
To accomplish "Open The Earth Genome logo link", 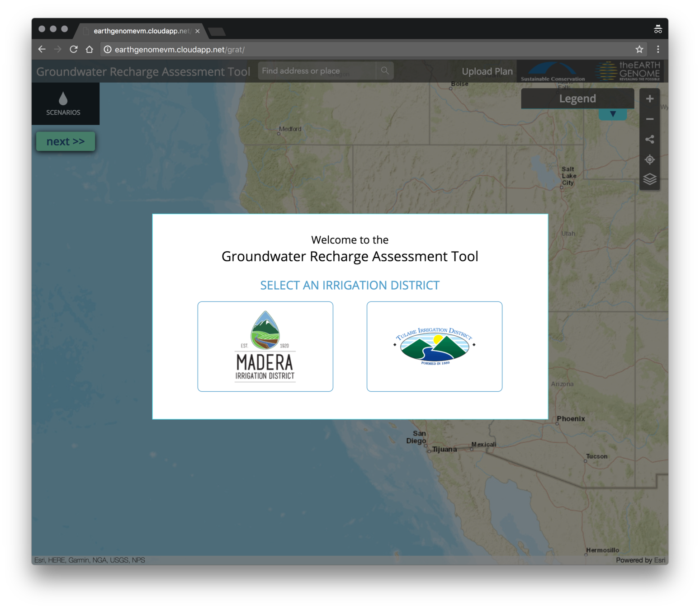I will [629, 71].
